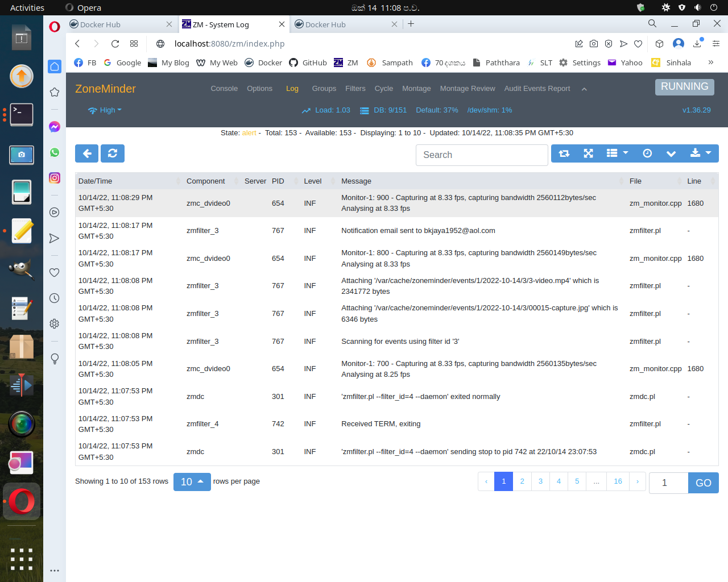Viewport: 728px width, 582px height.
Task: Toggle auto-refresh icon in log toolbar
Action: 564,153
